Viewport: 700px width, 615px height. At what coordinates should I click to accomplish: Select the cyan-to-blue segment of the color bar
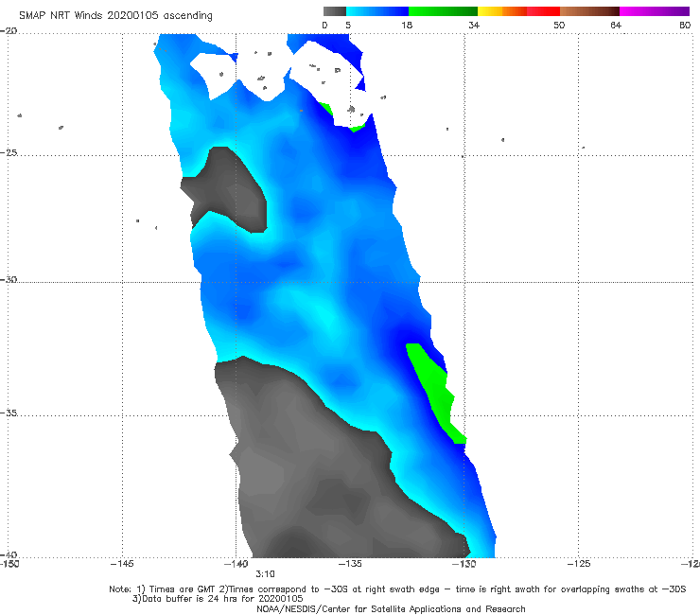[x=377, y=11]
